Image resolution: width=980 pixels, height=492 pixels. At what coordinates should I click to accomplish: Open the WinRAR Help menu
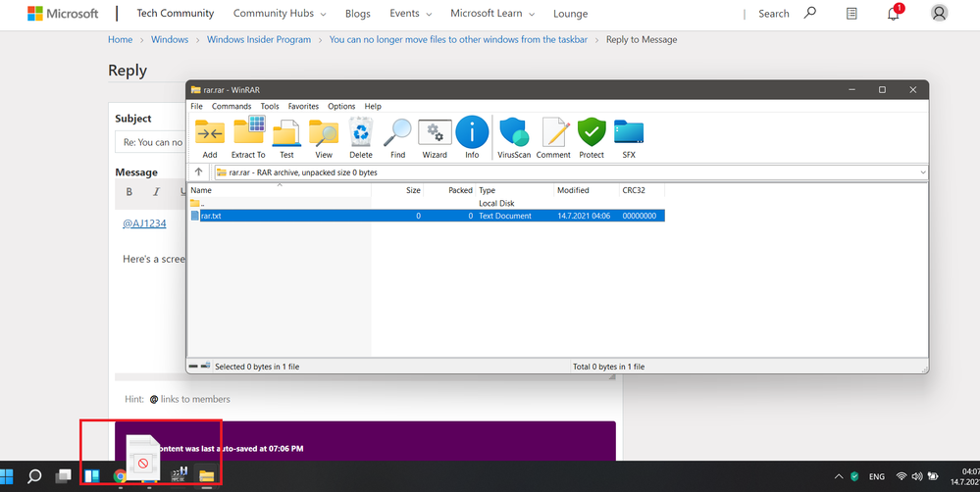pyautogui.click(x=373, y=106)
